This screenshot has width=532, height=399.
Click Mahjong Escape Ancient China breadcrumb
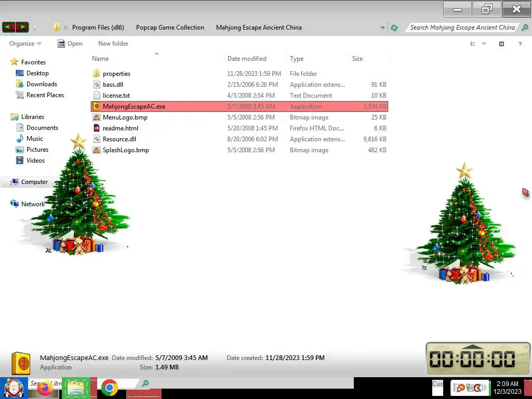259,28
